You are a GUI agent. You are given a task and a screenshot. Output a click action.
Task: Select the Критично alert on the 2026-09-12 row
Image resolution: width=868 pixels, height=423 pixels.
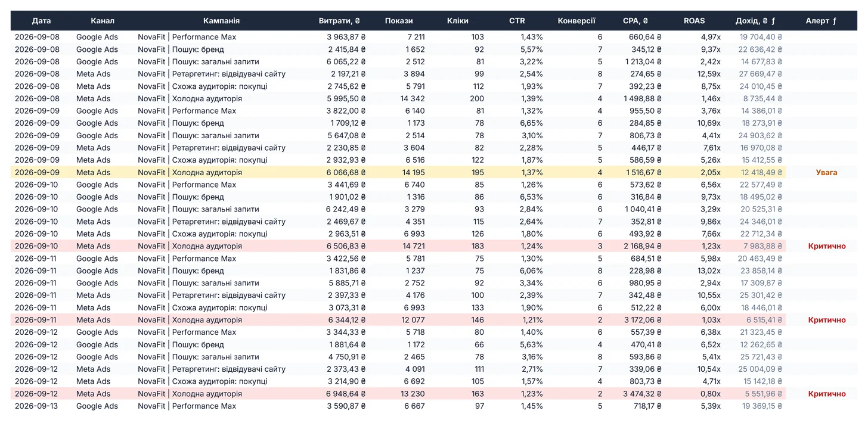click(827, 394)
